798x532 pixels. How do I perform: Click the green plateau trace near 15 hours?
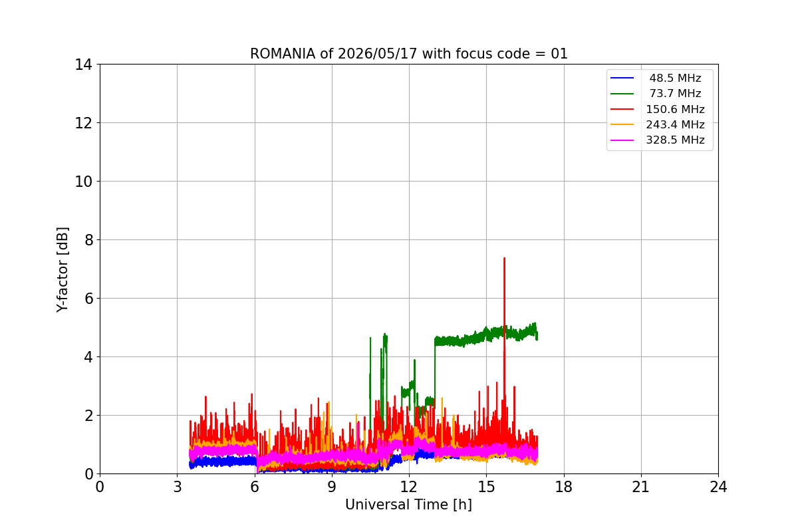click(486, 334)
